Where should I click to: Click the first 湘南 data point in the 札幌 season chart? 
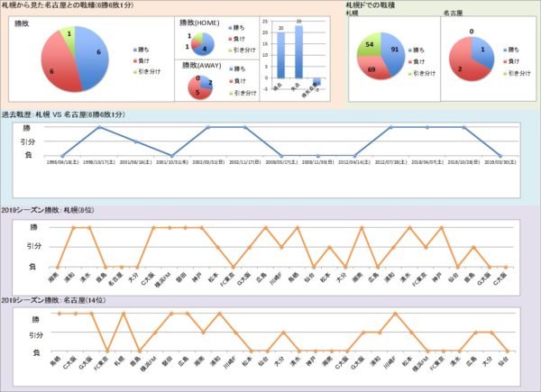click(x=58, y=267)
